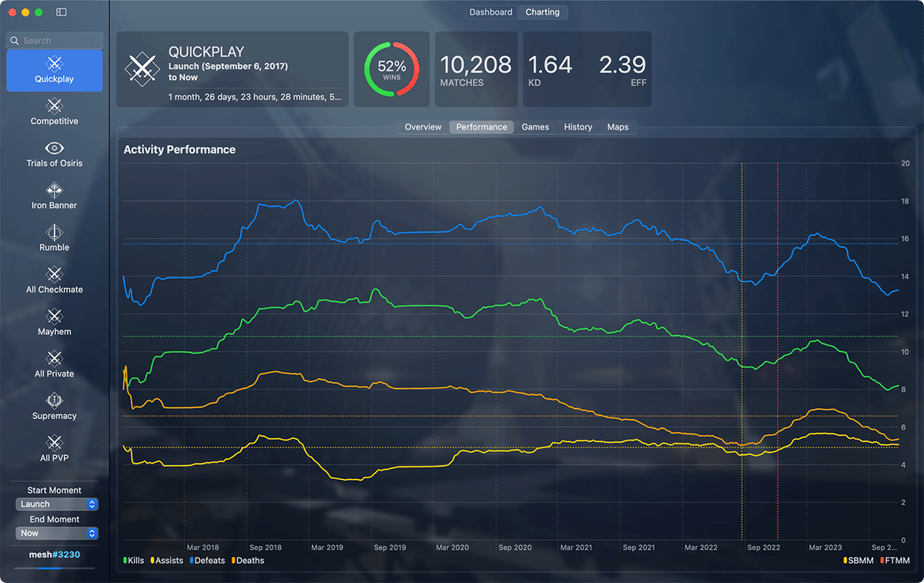Click the Start Moment label

tap(54, 491)
